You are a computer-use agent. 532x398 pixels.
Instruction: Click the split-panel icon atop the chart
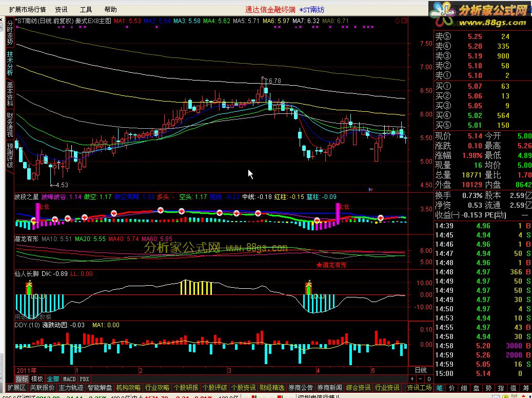[x=404, y=21]
